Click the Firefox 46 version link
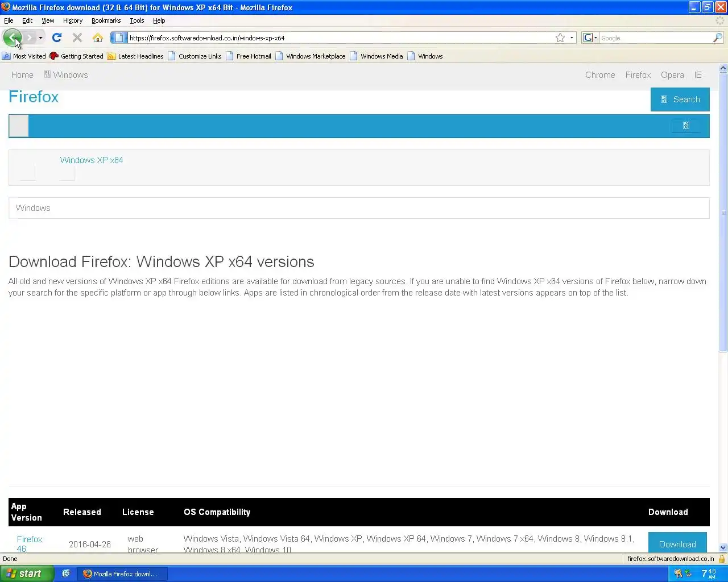Image resolution: width=728 pixels, height=582 pixels. click(30, 544)
